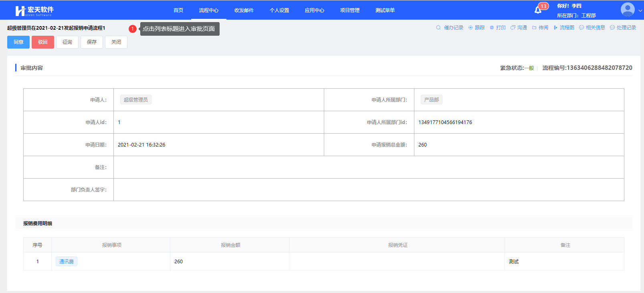
Task: Open the notification bell with 13 alerts
Action: pyautogui.click(x=538, y=10)
